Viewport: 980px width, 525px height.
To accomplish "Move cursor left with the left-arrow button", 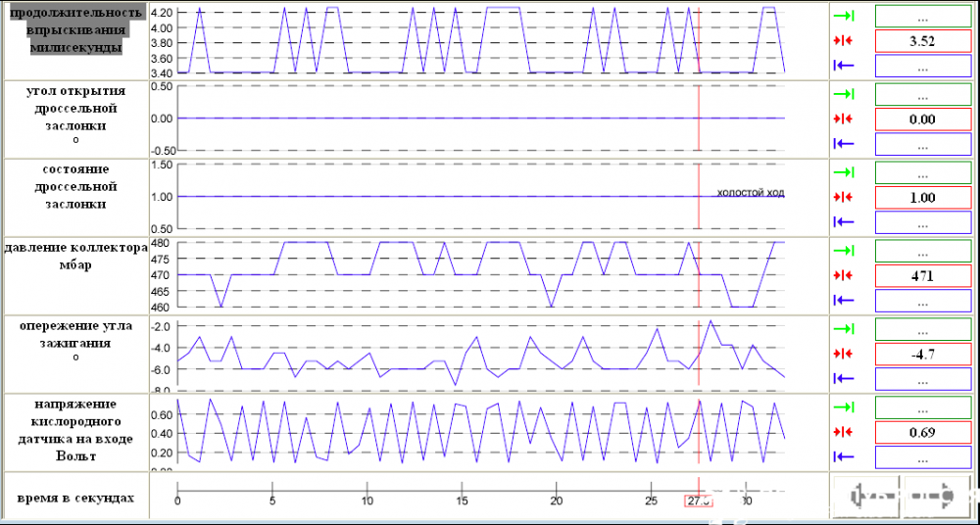I will (867, 497).
